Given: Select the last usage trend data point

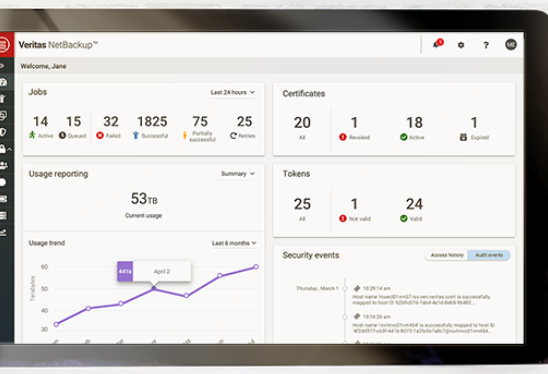Looking at the screenshot, I should click(x=256, y=267).
